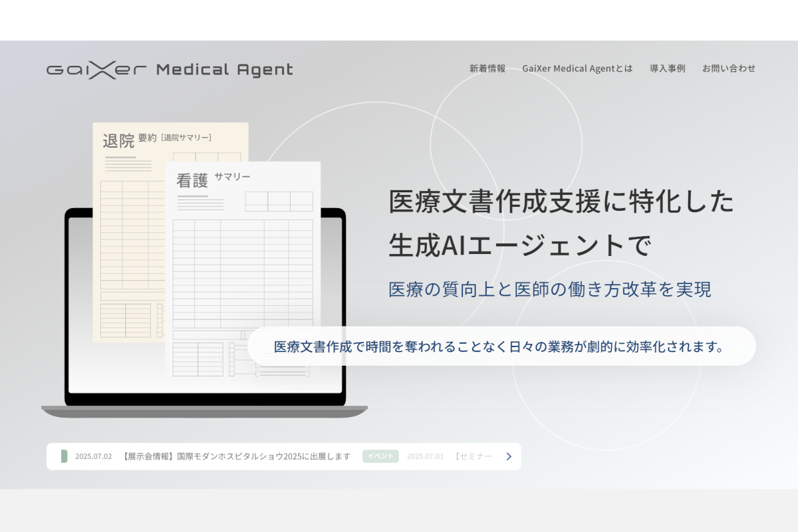Image resolution: width=798 pixels, height=532 pixels.
Task: Open the お問い合わせ contact page
Action: [729, 68]
